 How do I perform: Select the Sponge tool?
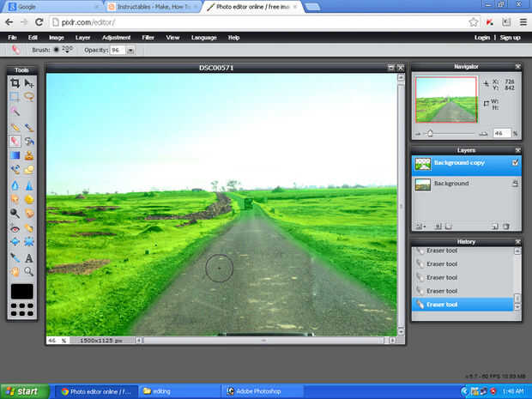click(29, 199)
